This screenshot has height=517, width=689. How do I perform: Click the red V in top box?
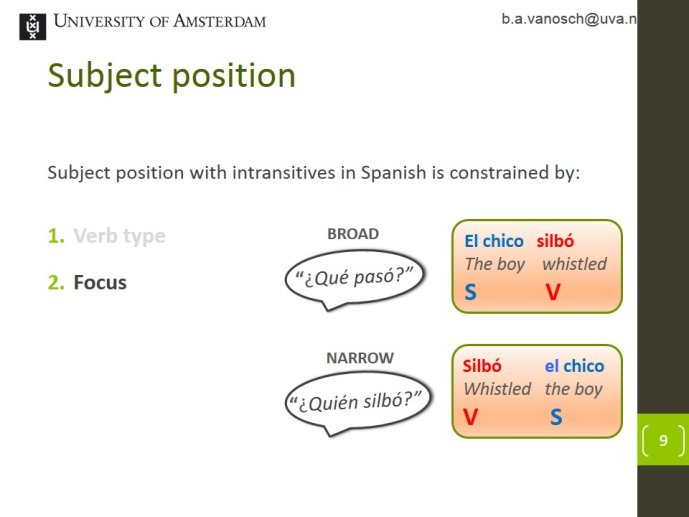pos(553,292)
